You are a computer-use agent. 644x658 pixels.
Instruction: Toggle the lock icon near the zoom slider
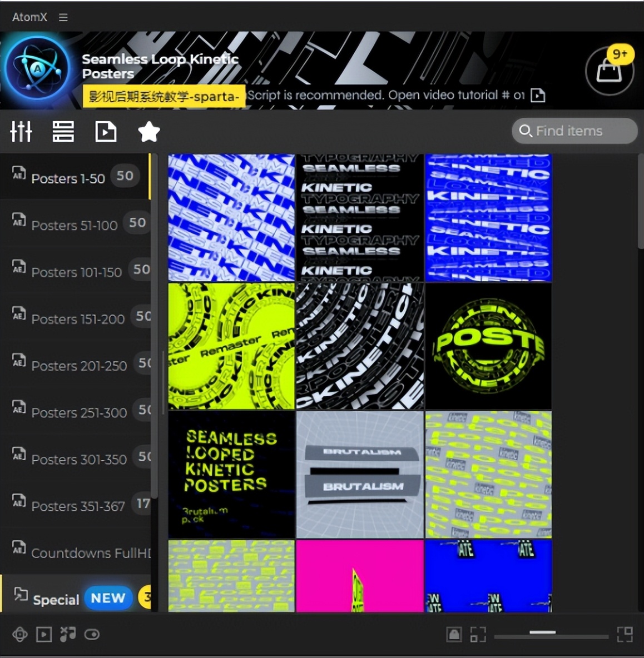pyautogui.click(x=454, y=634)
